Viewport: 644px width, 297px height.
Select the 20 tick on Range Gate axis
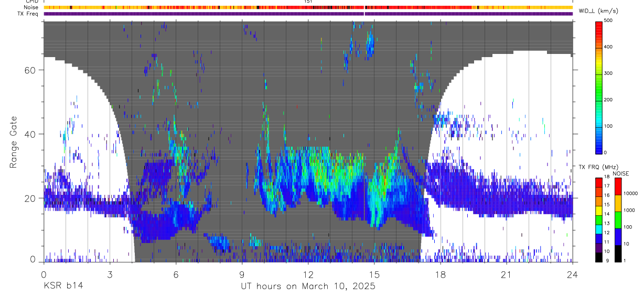pyautogui.click(x=30, y=198)
